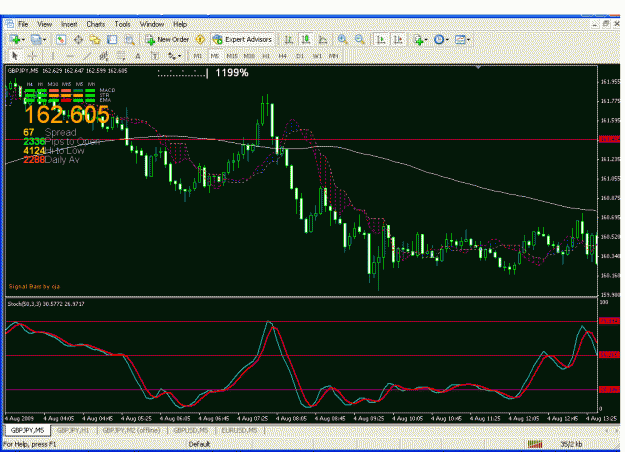Select the EURUSD,M5 chart tab
Screen dimensions: 625x452
pos(239,430)
